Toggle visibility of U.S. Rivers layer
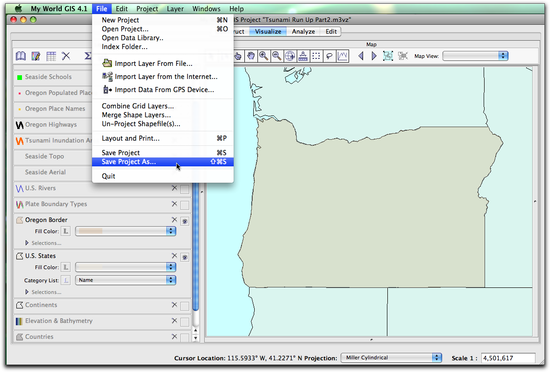The width and height of the screenshot is (550, 372). (x=185, y=190)
